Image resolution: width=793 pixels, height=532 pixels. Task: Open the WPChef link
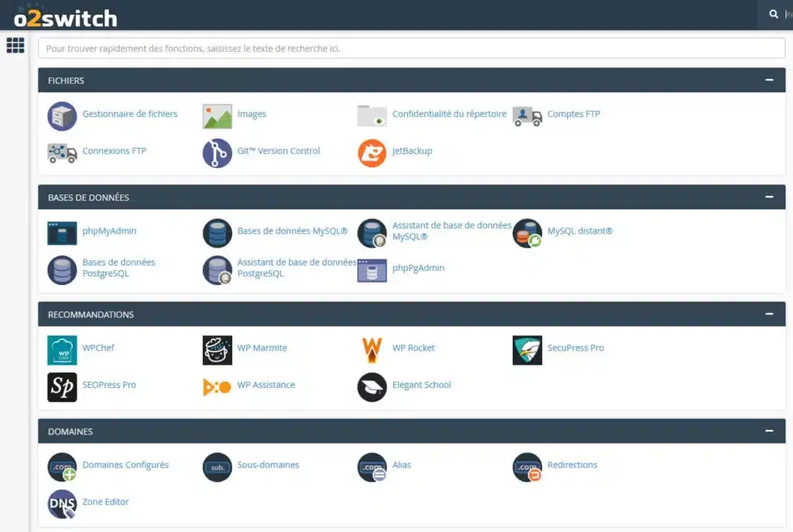(x=98, y=348)
